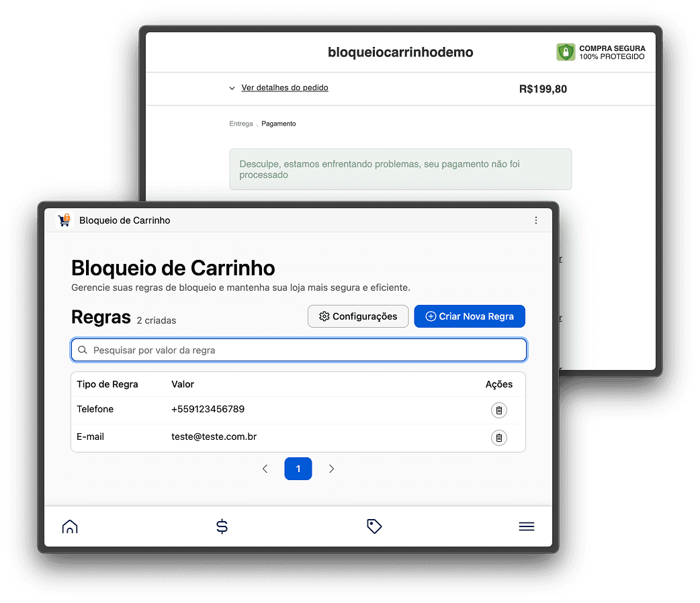Click the Bloqueio de Carrinho cart logo icon
Viewport: 700px width, 603px height.
[64, 220]
